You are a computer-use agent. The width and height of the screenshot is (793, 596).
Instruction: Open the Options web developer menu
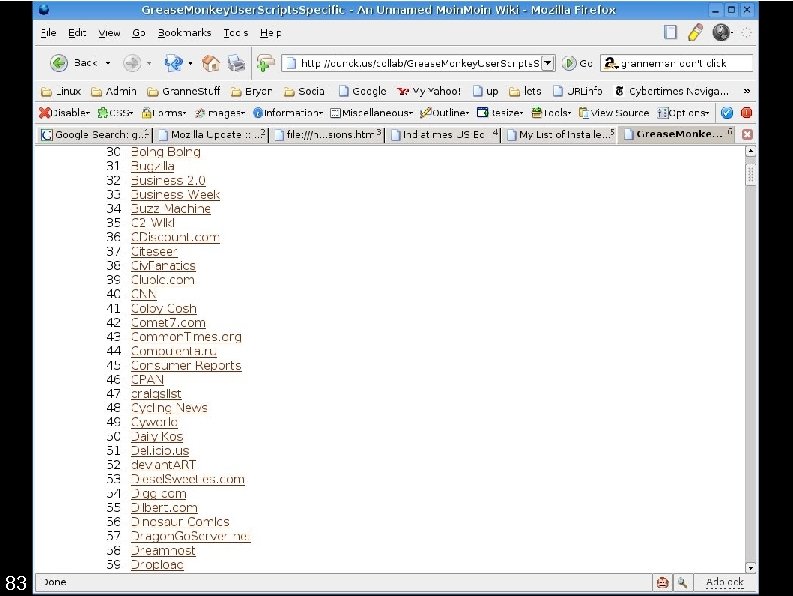tap(683, 113)
